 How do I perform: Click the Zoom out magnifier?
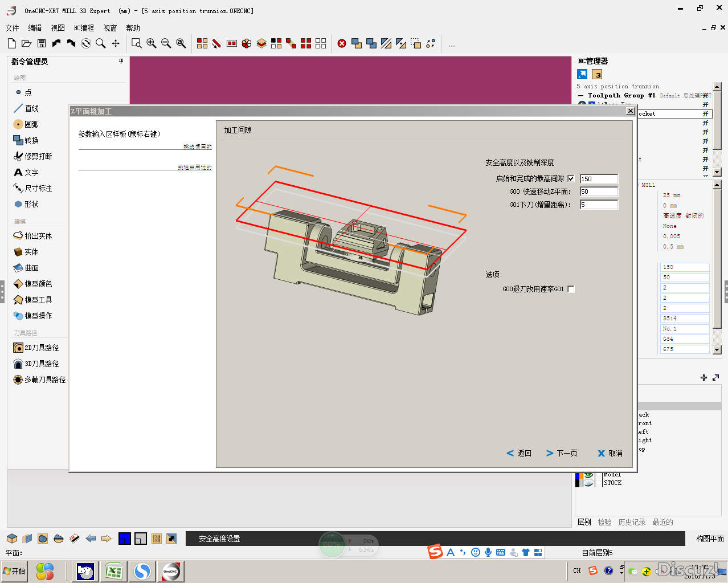[166, 43]
